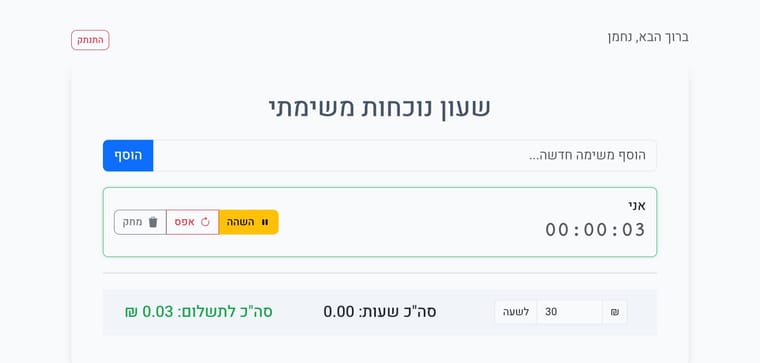The width and height of the screenshot is (760, 363).
Task: Reset the timer using the אפס button
Action: tap(192, 222)
